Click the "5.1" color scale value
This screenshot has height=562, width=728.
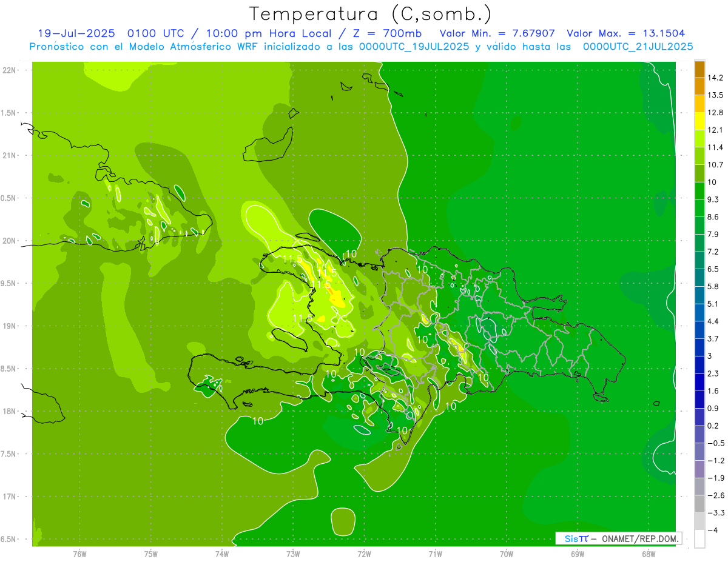click(713, 304)
